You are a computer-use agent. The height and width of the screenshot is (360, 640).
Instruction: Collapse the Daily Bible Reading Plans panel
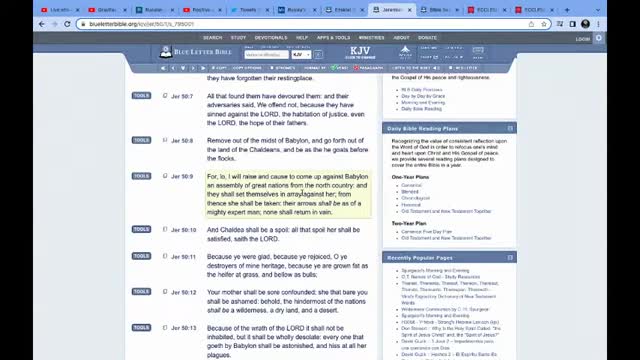point(510,128)
